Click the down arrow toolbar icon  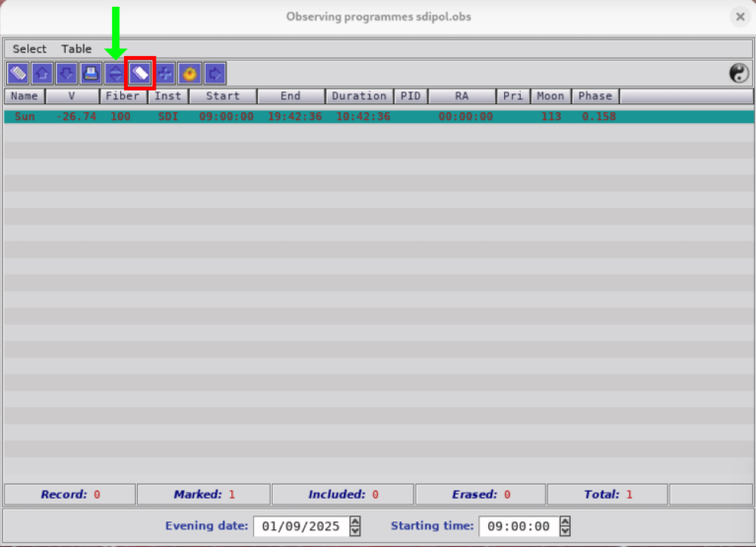pyautogui.click(x=66, y=73)
